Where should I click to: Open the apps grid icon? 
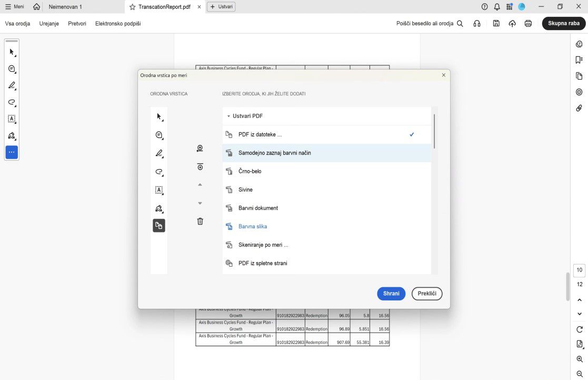pyautogui.click(x=509, y=7)
